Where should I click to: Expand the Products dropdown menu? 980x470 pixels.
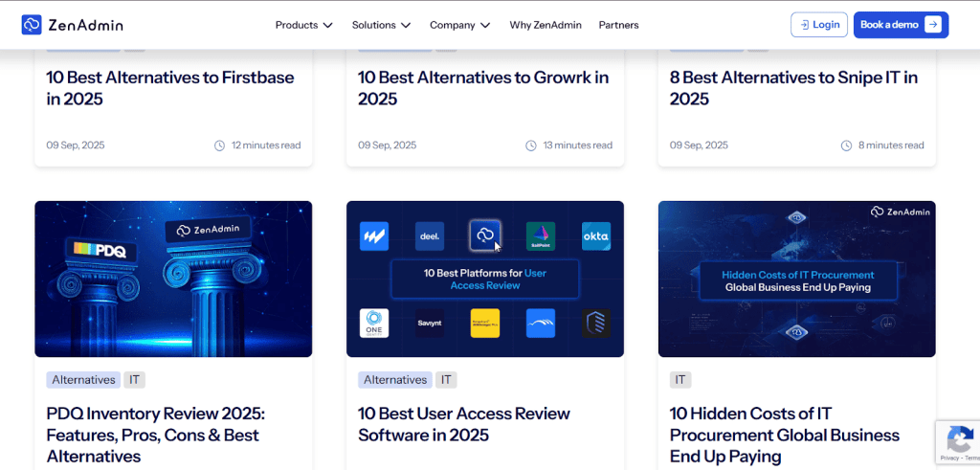303,25
